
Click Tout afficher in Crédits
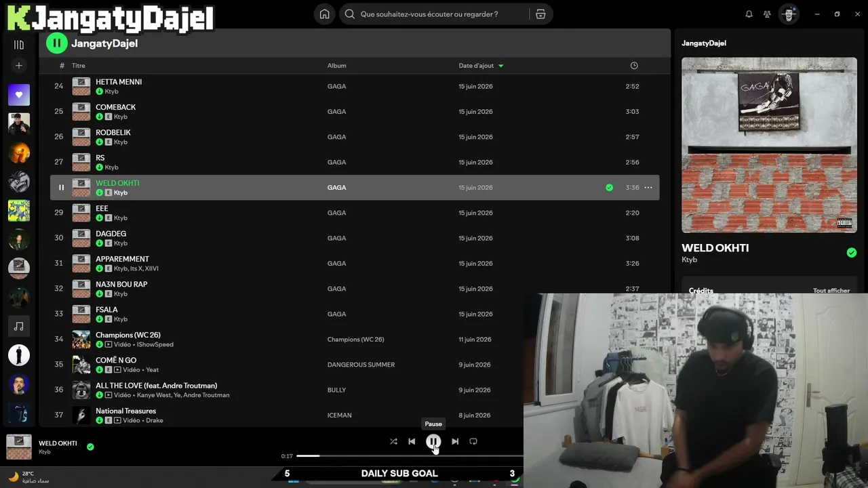point(831,291)
